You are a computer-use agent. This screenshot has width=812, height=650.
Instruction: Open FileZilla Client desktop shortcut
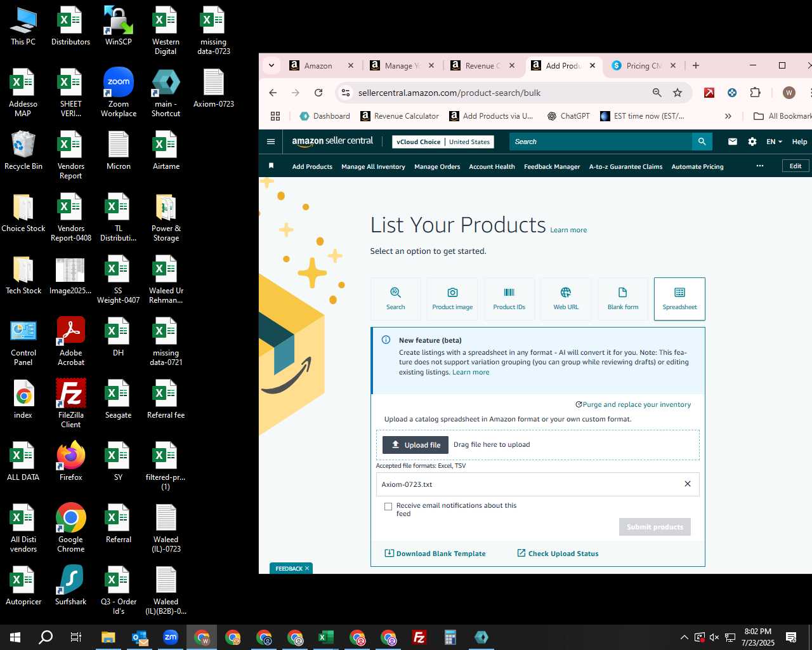click(x=71, y=404)
